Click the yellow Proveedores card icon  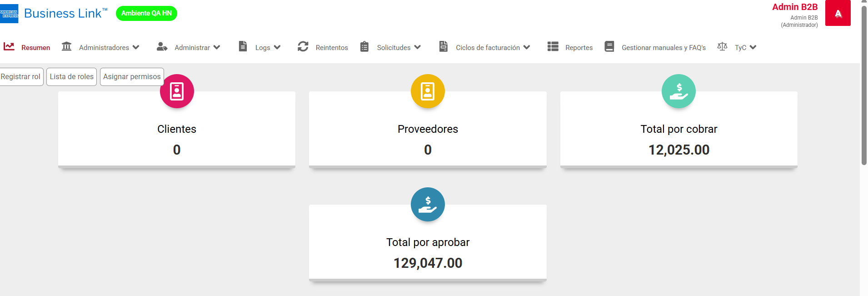tap(428, 91)
